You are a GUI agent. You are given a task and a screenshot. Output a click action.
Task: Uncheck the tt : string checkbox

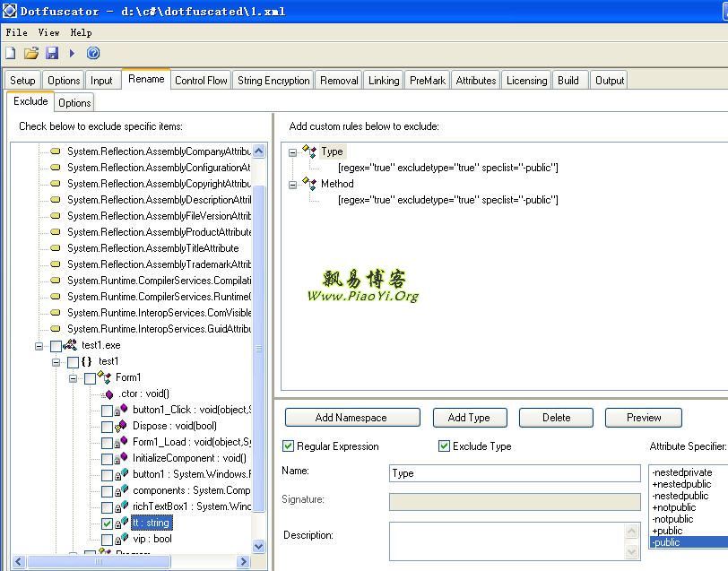tap(108, 523)
